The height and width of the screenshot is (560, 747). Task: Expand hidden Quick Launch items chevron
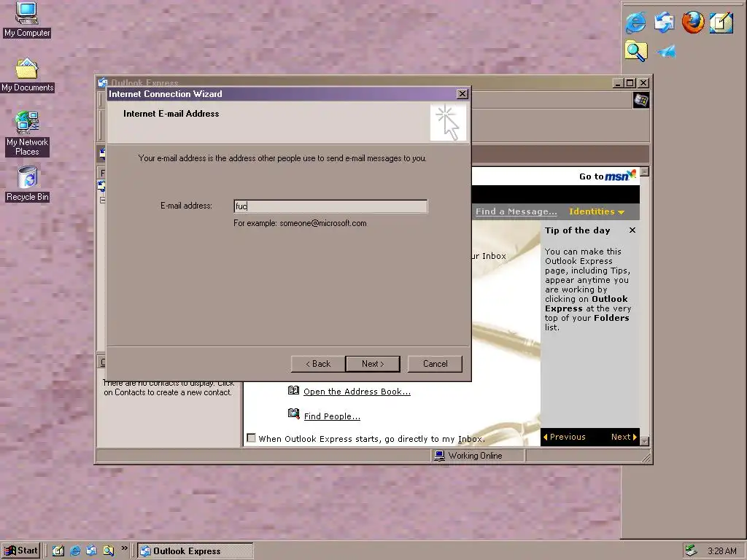(x=124, y=548)
